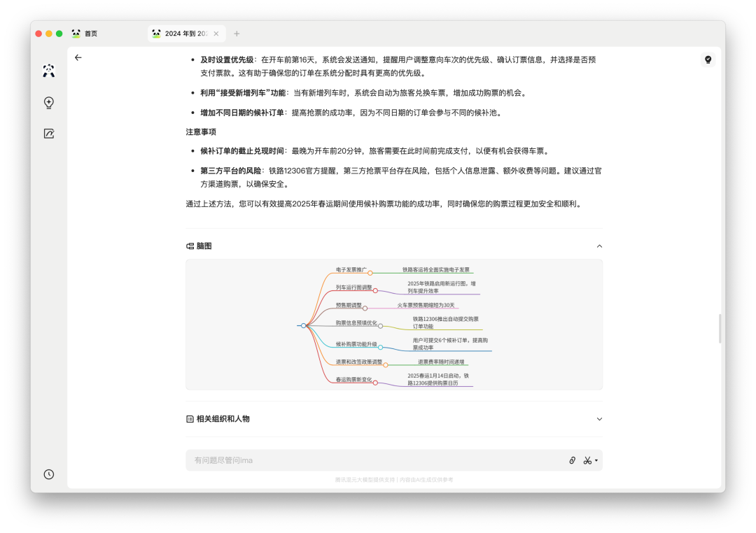
Task: Toggle the 春运购票新变化 node circle
Action: (x=375, y=383)
